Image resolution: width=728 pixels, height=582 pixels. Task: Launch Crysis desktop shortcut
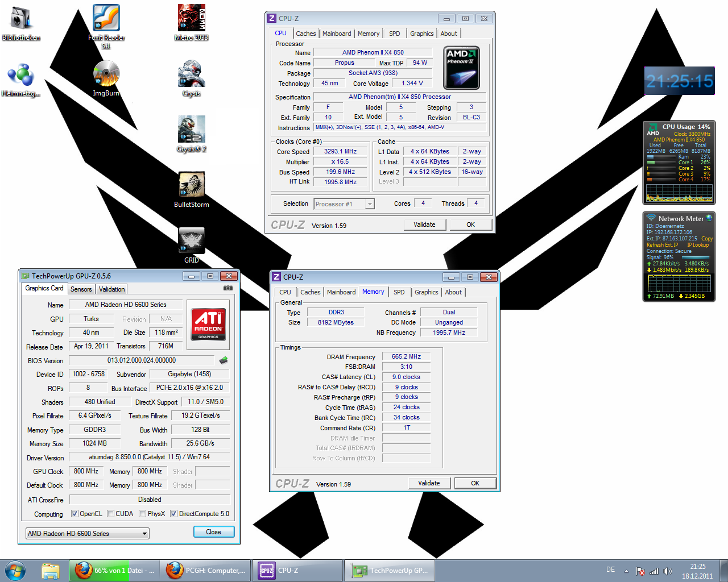pos(192,79)
